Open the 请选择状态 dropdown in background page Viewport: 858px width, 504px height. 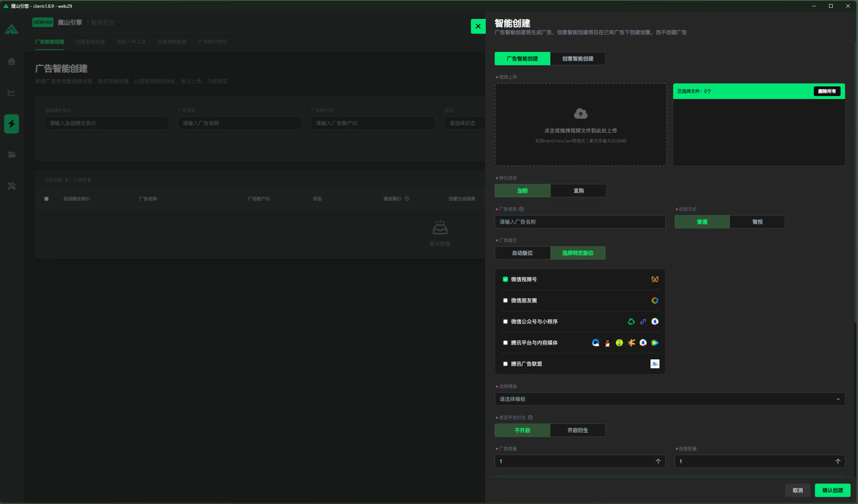tap(464, 123)
